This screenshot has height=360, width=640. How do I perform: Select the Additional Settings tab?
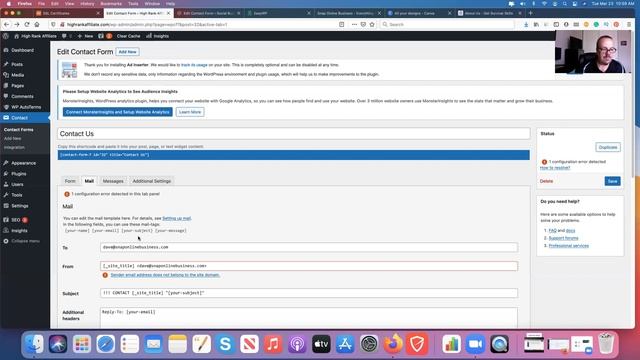151,181
